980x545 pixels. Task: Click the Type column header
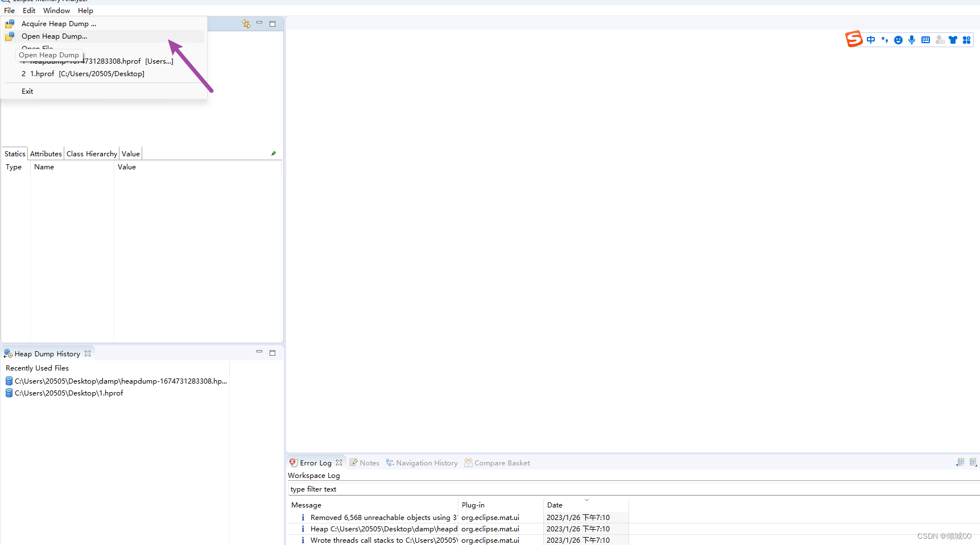pyautogui.click(x=14, y=167)
